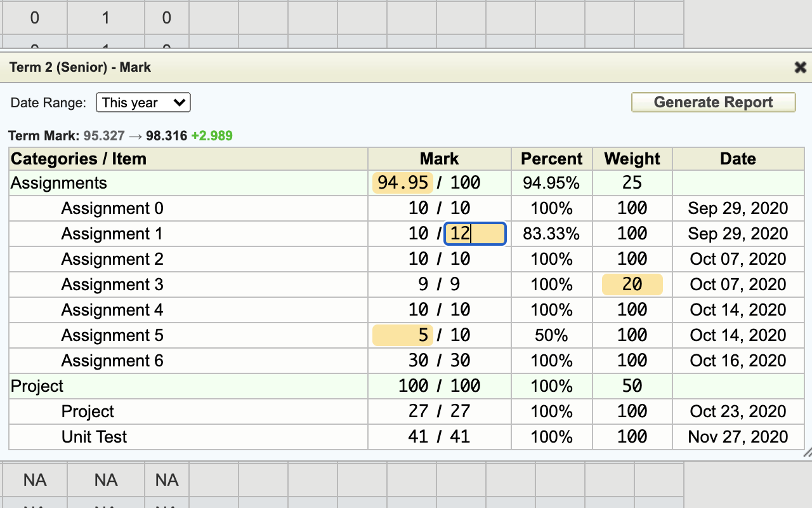Click the Assignment 3 weight value 20
This screenshot has width=812, height=508.
pos(632,284)
